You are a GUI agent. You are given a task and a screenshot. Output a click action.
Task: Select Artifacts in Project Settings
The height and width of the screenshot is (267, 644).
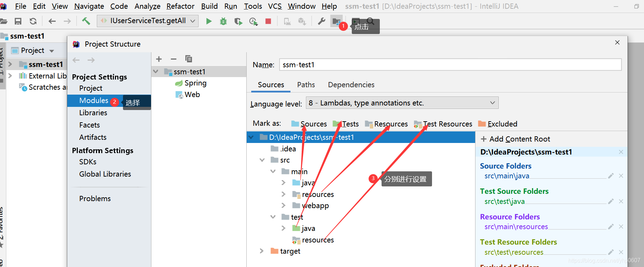93,137
